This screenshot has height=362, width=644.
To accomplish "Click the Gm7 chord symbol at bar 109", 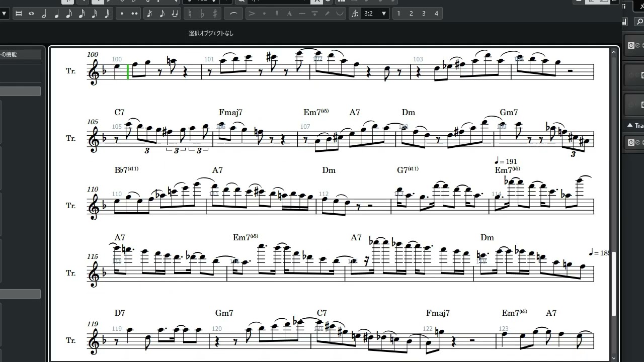I will (509, 113).
